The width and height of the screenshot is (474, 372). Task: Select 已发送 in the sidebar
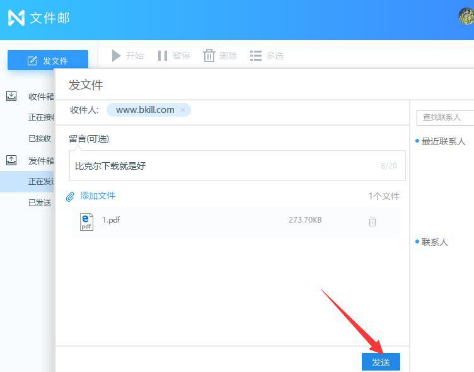point(40,203)
